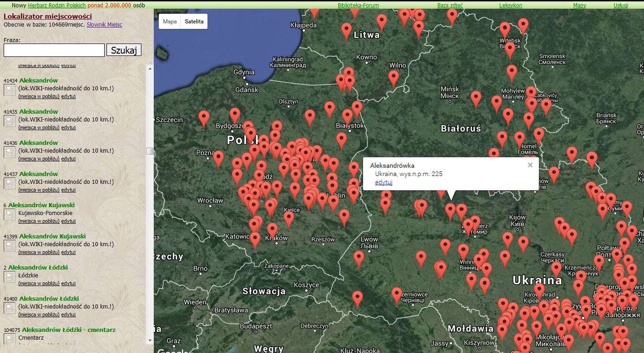Click the image icon of entry 41436 Aleksandrów
The height and width of the screenshot is (353, 644).
coord(10,152)
